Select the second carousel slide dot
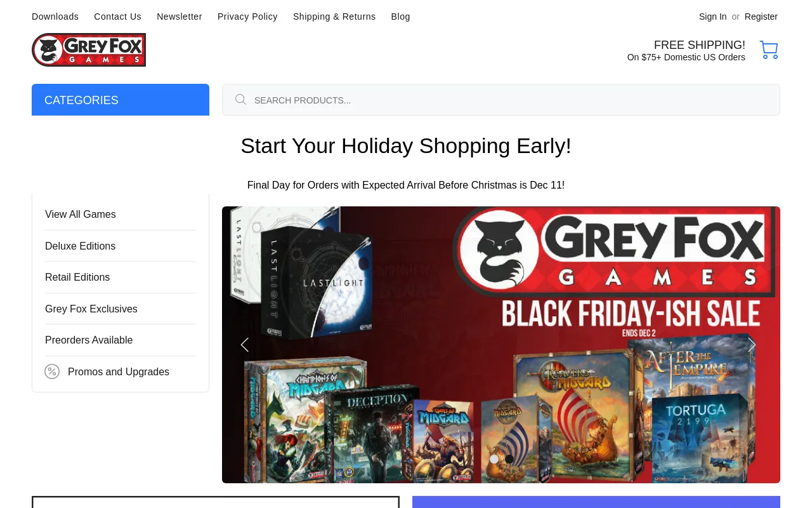The width and height of the screenshot is (812, 508). pyautogui.click(x=509, y=459)
